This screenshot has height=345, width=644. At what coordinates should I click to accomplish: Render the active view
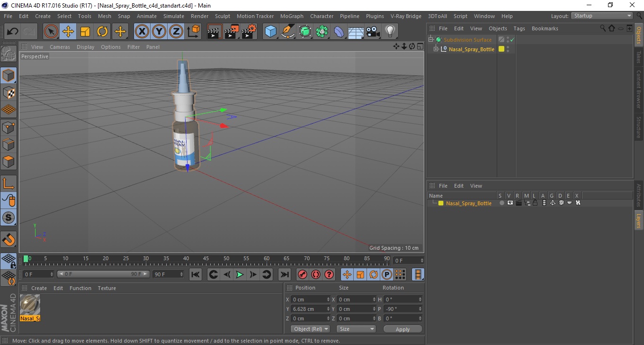pos(215,32)
